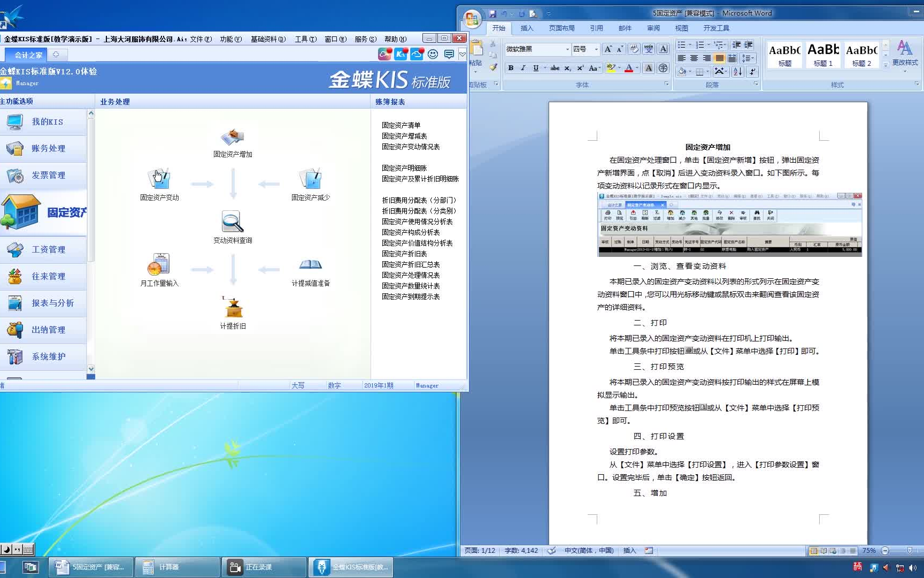This screenshot has width=924, height=578.
Task: Toggle underline in the Word ribbon
Action: 535,68
